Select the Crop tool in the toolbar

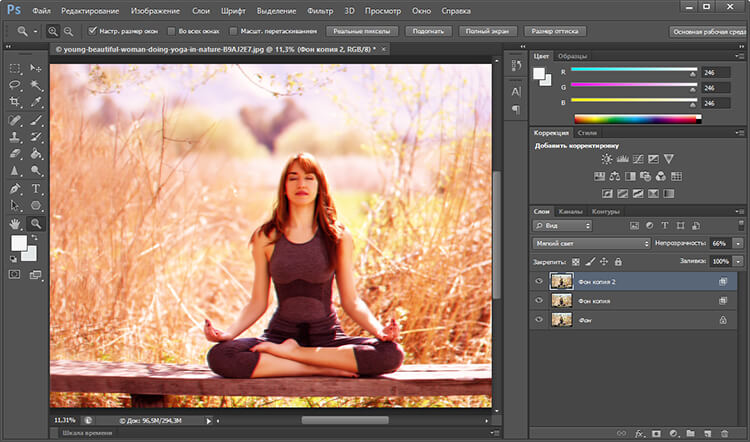tap(15, 102)
